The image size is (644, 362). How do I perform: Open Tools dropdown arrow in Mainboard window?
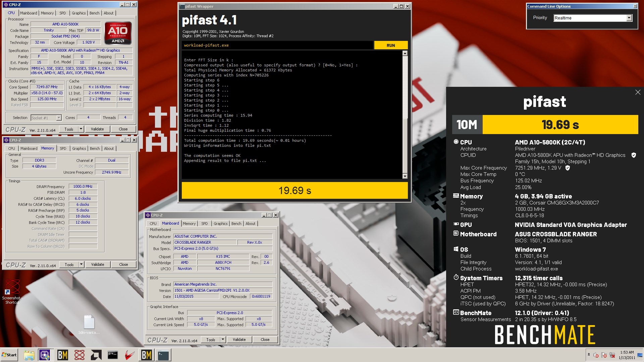(x=223, y=340)
